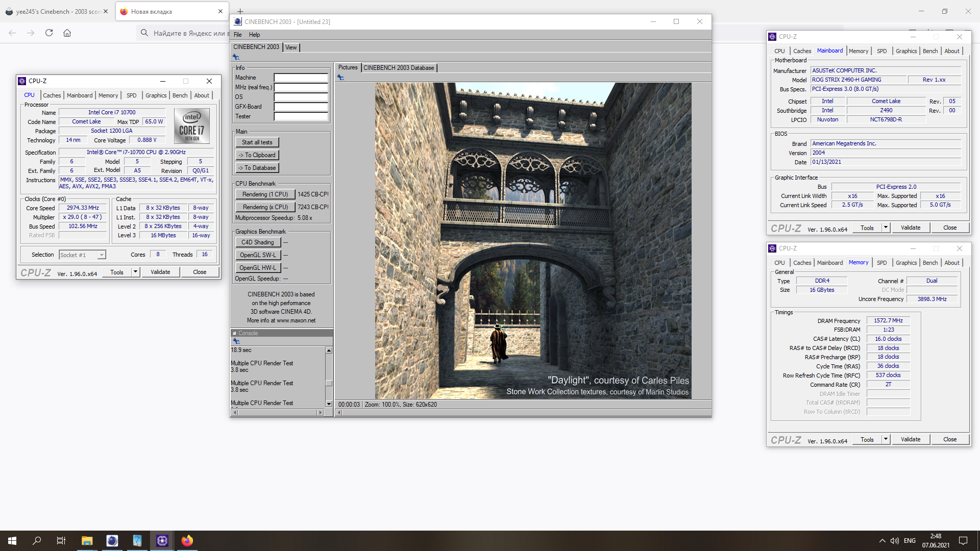Open Graphics tab in Mainboard CPU-Z window

[x=906, y=51]
